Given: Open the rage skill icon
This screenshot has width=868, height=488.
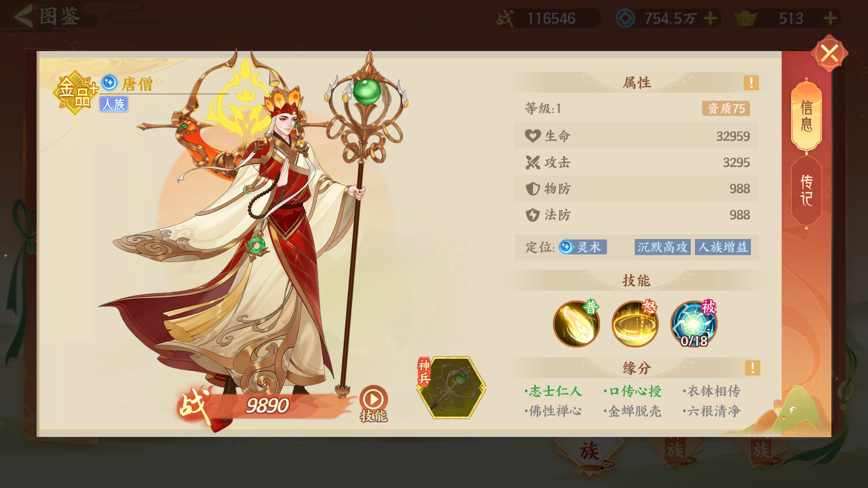Looking at the screenshot, I should (x=635, y=324).
